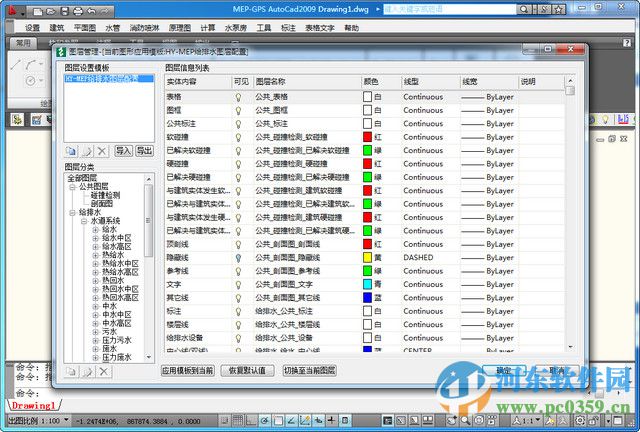
Task: Click the workspace switching gear icon
Action: click(x=580, y=420)
